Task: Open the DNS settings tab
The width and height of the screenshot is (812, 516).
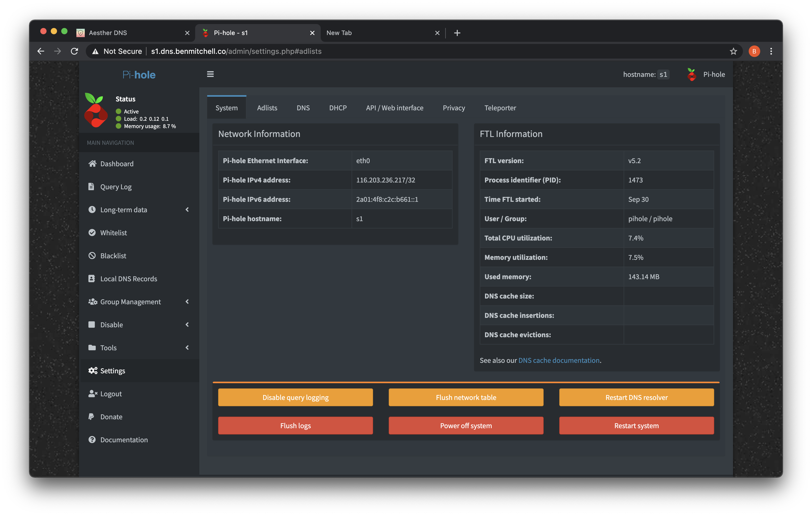Action: click(303, 107)
